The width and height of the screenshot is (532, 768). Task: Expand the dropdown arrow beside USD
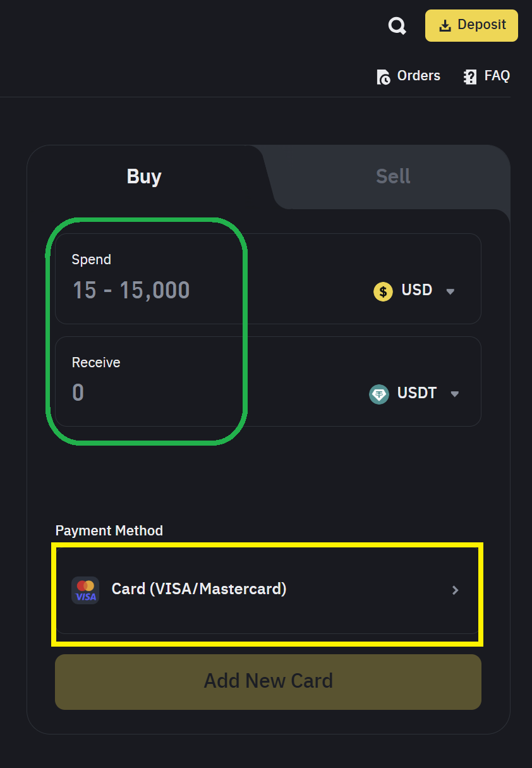[450, 291]
